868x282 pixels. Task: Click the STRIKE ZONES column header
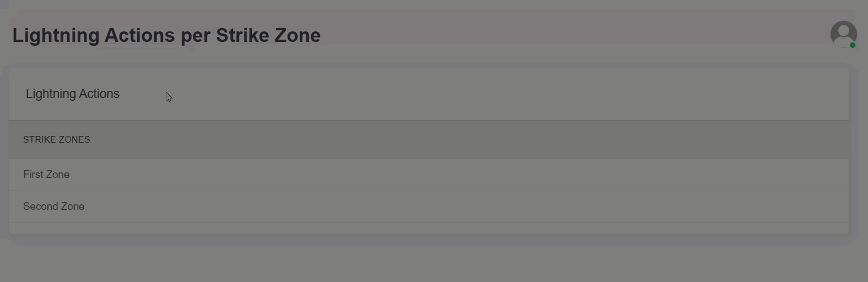(x=57, y=140)
